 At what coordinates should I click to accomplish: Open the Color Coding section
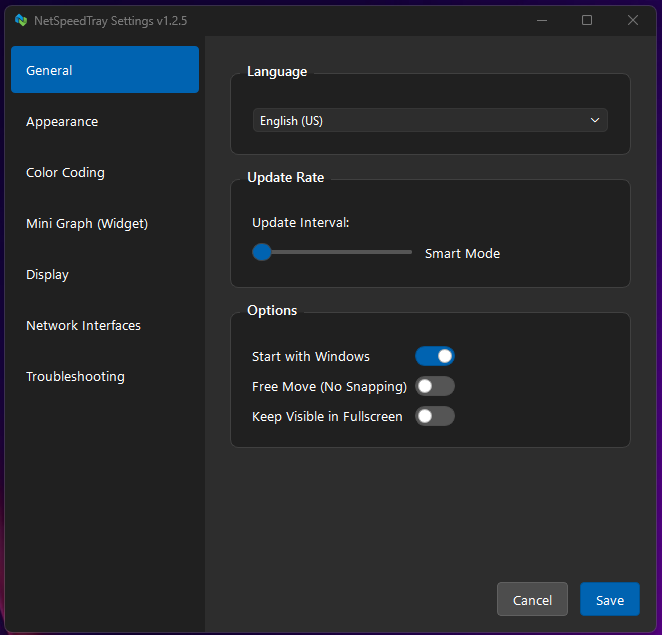tap(105, 172)
